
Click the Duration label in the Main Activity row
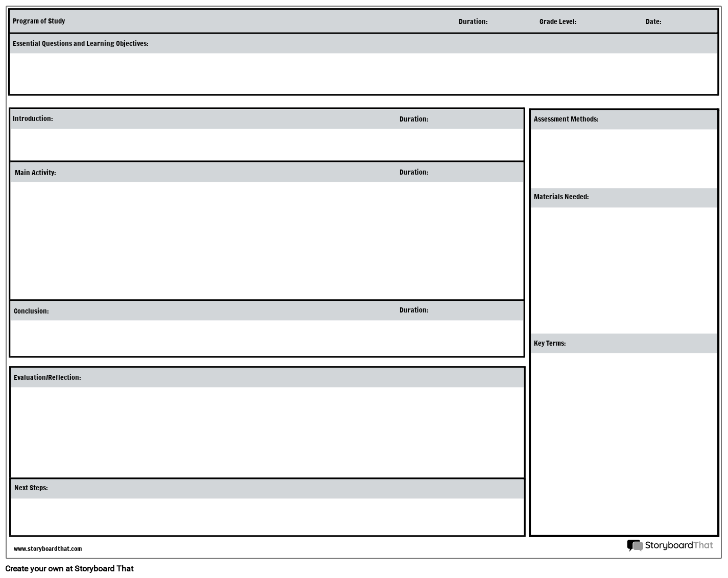[414, 172]
